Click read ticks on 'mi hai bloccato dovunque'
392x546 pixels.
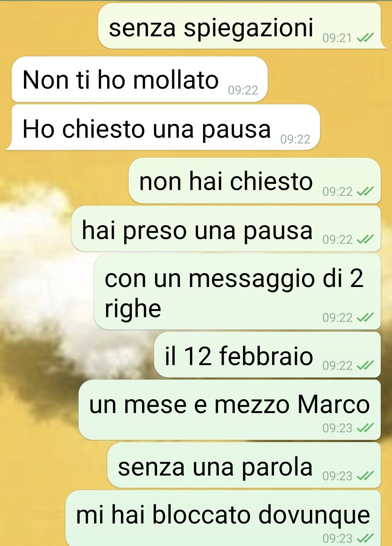365,538
